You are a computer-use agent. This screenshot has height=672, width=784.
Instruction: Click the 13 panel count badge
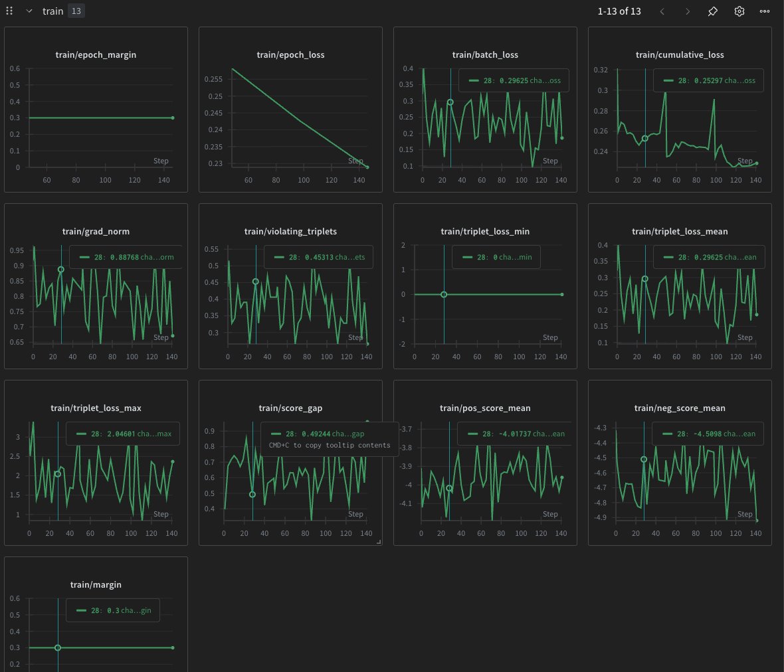click(x=76, y=11)
